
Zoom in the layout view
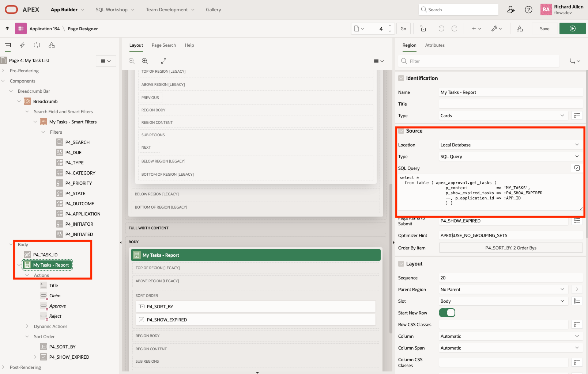[x=145, y=61]
